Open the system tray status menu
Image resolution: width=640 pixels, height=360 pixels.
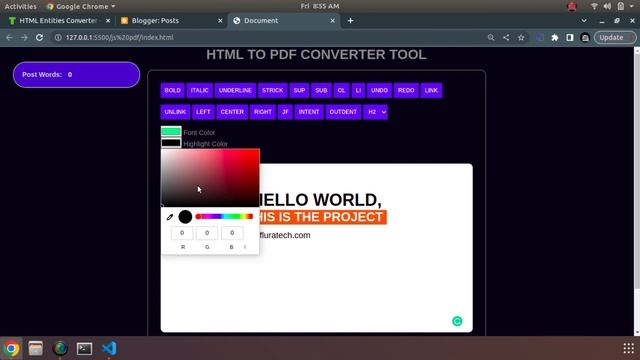(612, 6)
